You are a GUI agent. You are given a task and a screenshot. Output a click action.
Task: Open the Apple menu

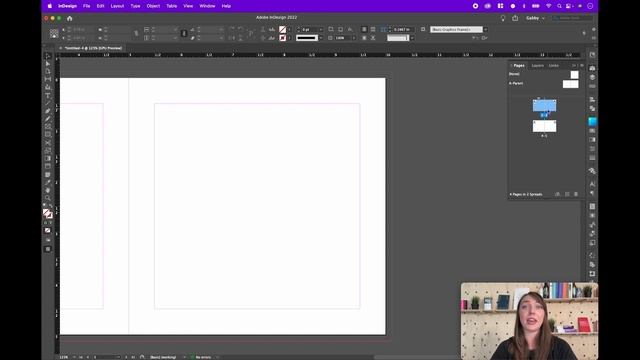(x=50, y=6)
